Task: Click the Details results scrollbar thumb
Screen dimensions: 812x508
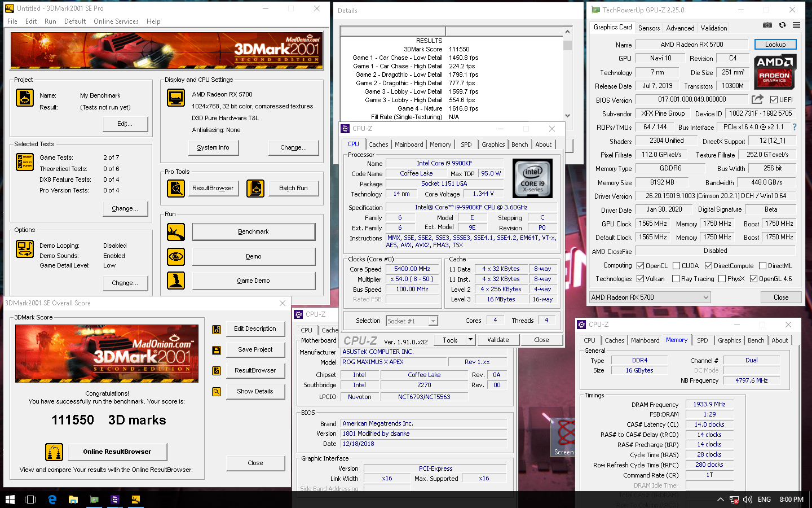Action: point(567,46)
